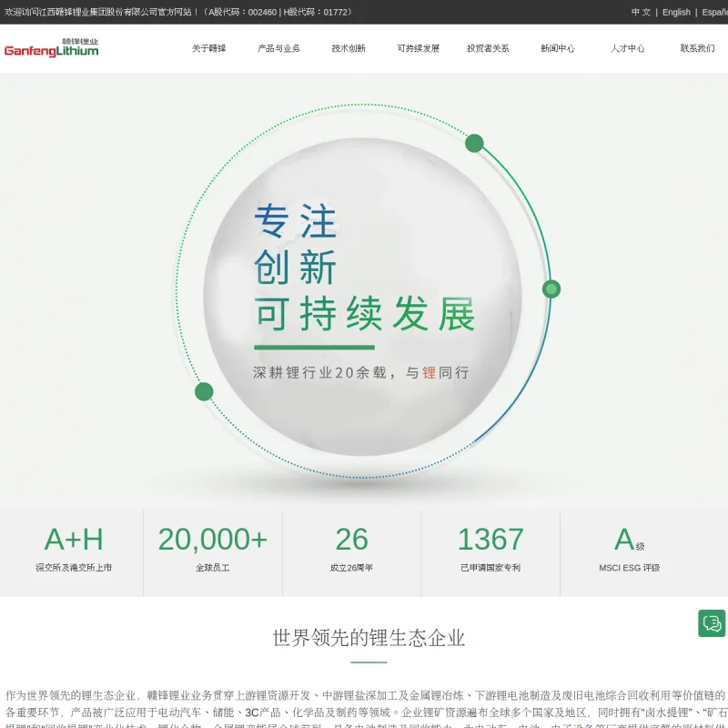This screenshot has height=728, width=728.
Task: Click the 26 anniversary statistic
Action: 351,549
